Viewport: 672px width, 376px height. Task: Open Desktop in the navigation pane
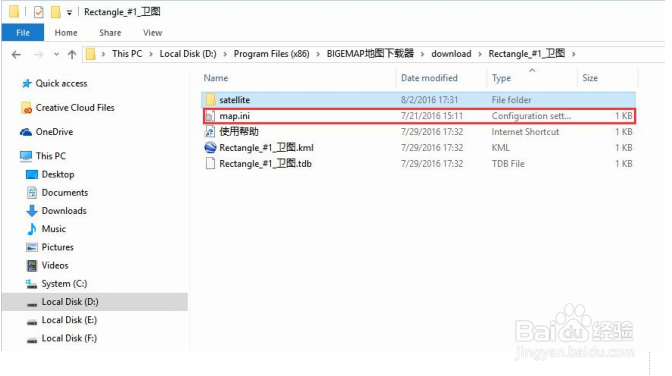coord(58,174)
